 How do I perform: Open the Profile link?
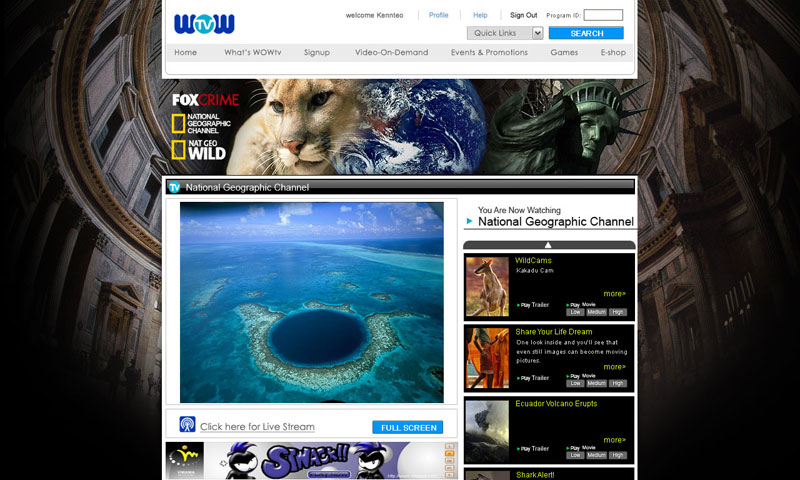pyautogui.click(x=438, y=15)
